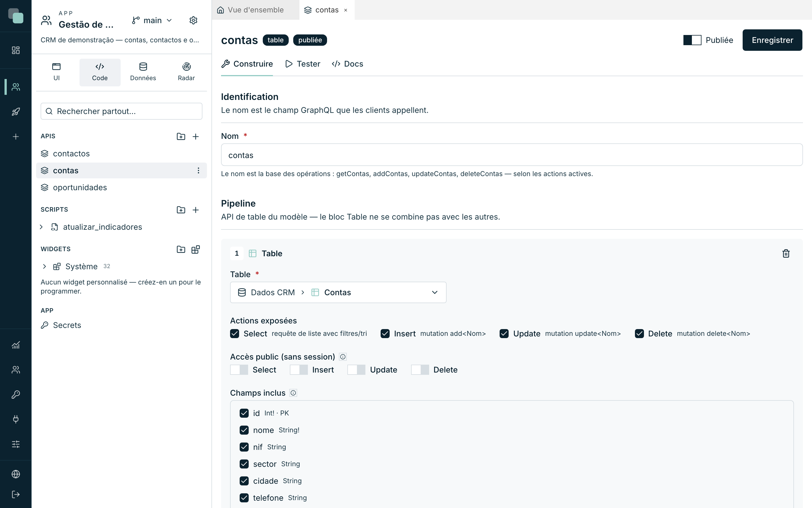The height and width of the screenshot is (508, 812).
Task: Switch to the Radar tab
Action: tap(186, 72)
